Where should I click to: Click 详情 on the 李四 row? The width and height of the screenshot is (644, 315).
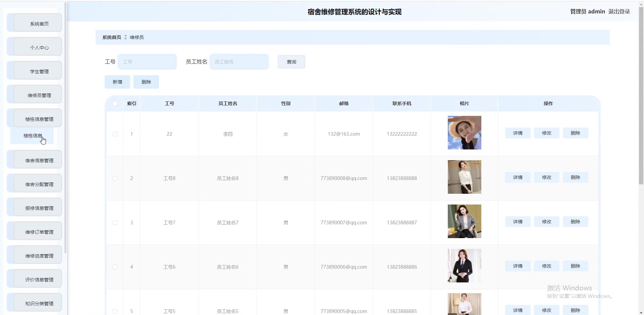tap(518, 133)
